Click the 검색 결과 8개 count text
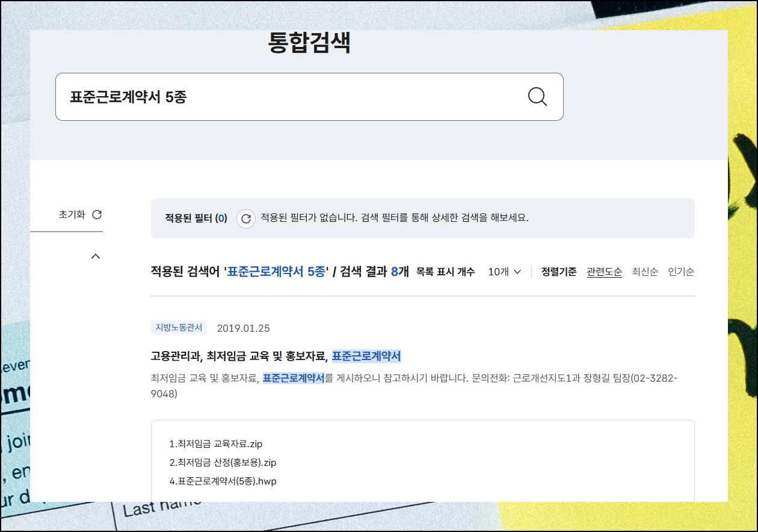This screenshot has width=758, height=532. coord(374,272)
